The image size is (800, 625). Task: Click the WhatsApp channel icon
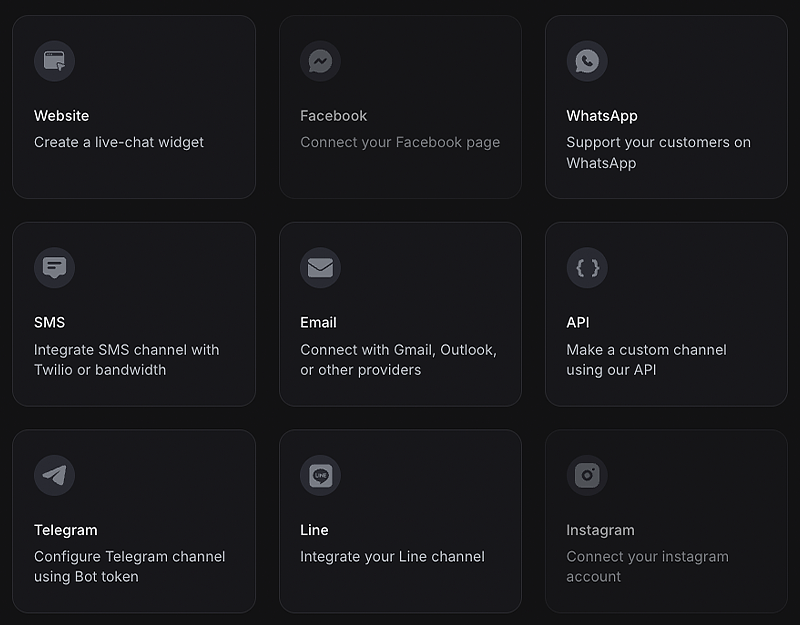click(587, 61)
